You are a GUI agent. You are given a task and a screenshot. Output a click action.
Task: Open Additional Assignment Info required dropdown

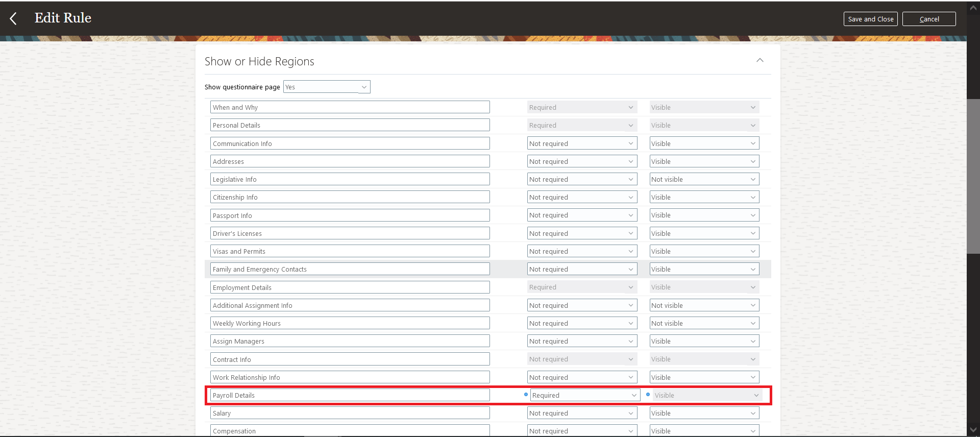tap(582, 305)
